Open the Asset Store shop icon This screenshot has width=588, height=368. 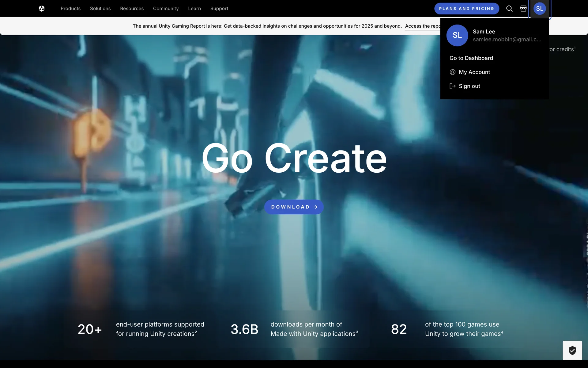coord(523,9)
